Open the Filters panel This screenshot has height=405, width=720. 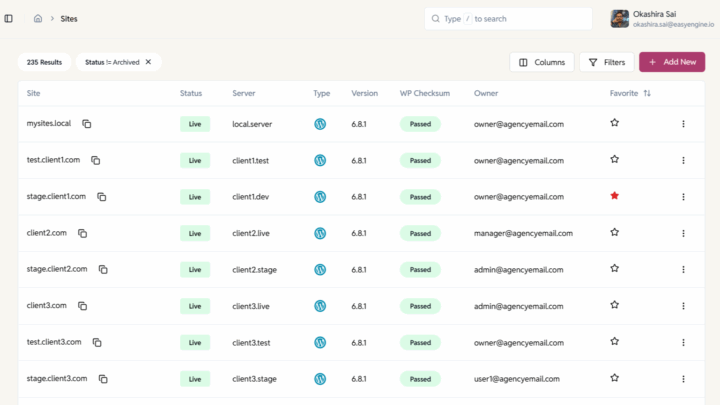606,62
